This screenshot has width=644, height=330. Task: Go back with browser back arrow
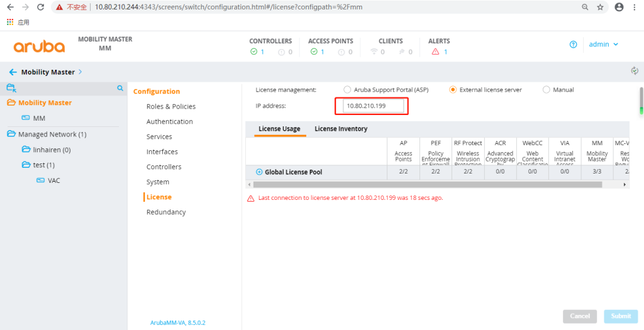click(x=10, y=7)
